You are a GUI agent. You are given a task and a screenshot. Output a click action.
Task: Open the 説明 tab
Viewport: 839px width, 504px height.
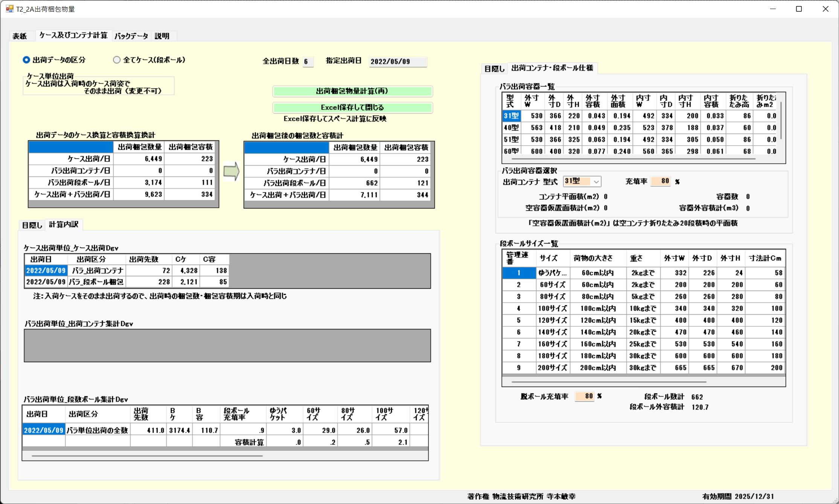[x=162, y=36]
